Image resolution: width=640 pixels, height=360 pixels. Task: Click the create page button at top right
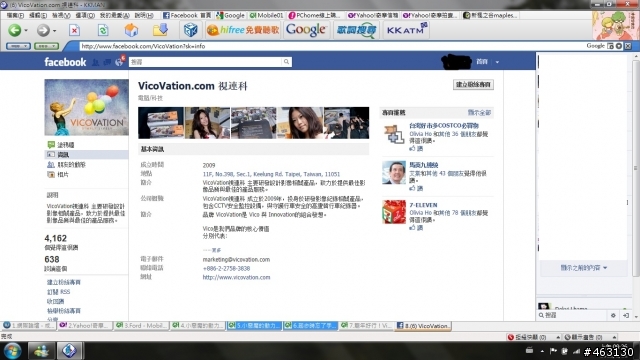[473, 84]
